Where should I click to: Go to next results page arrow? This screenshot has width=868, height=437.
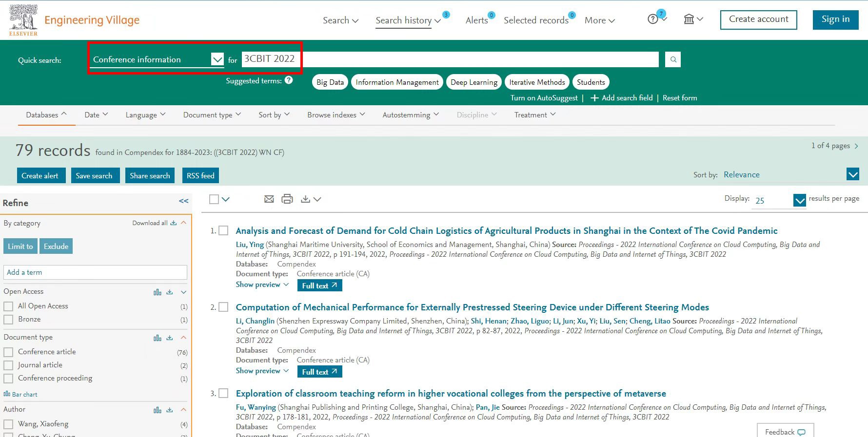pyautogui.click(x=856, y=146)
